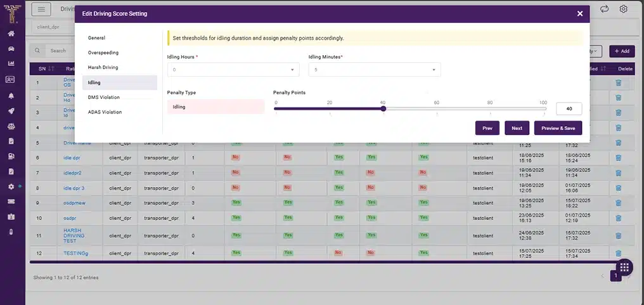The width and height of the screenshot is (644, 305).
Task: Go to the next step with Next
Action: [x=517, y=128]
